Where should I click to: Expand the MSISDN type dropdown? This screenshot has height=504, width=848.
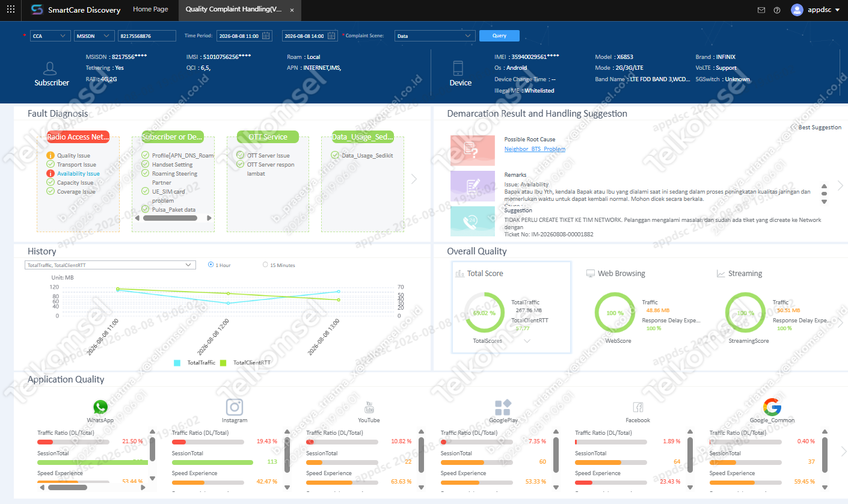(x=94, y=36)
